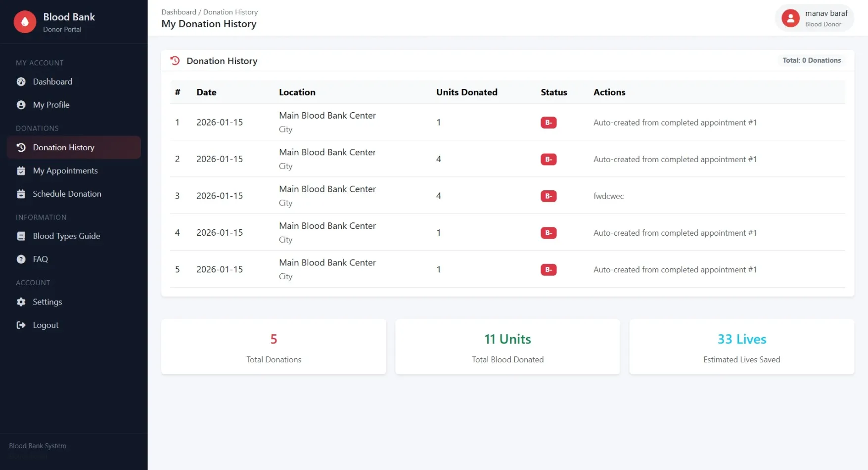Open the Blood Types Guide book icon
Screen dimensions: 868x470
click(x=21, y=236)
